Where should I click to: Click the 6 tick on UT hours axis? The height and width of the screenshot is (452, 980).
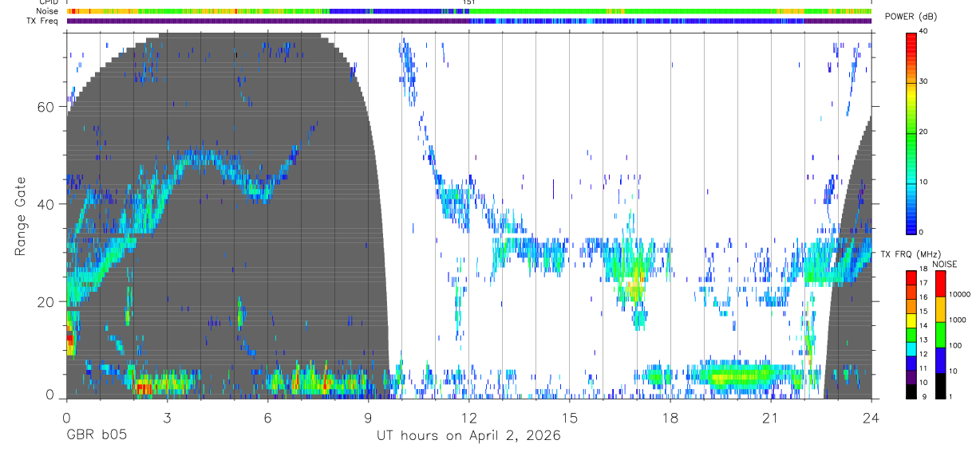pyautogui.click(x=267, y=418)
